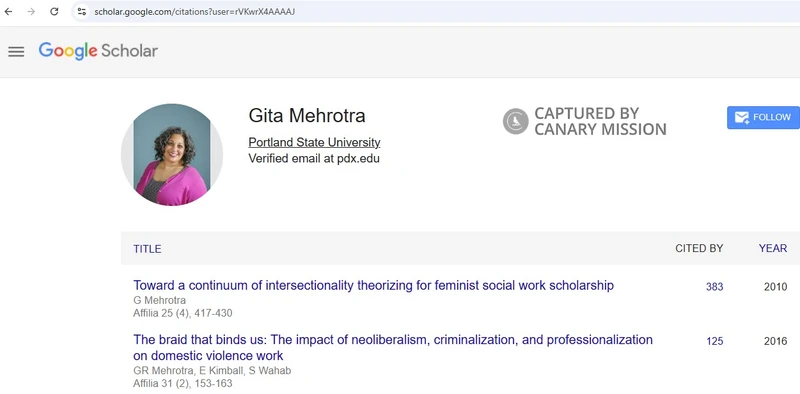This screenshot has width=800, height=394.
Task: Open the 383 citations link
Action: click(x=714, y=287)
